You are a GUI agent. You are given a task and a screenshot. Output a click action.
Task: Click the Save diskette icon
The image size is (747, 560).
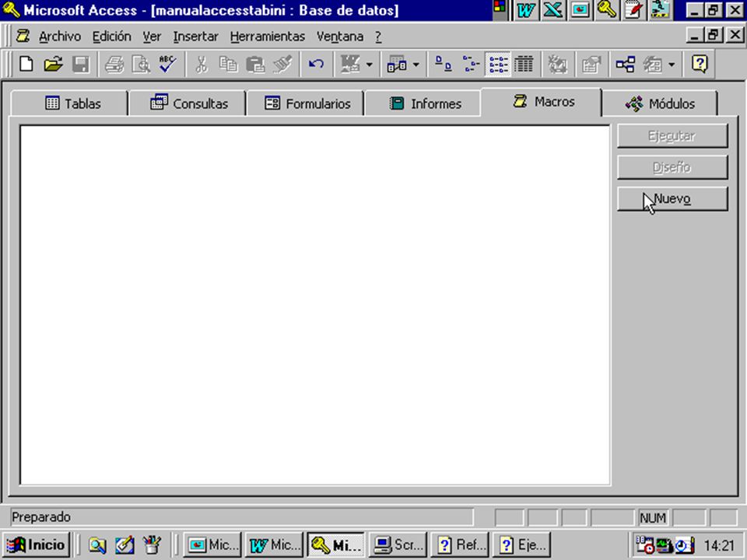click(80, 64)
